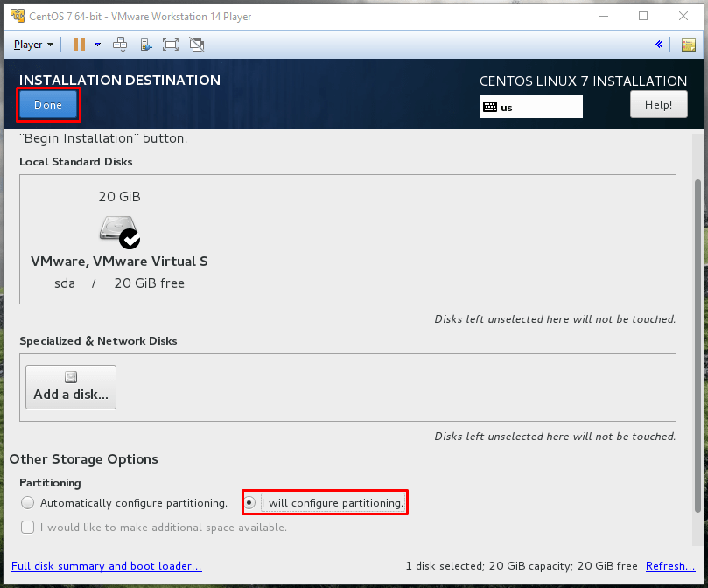
Task: Minimize the VMware Player window
Action: (x=604, y=16)
